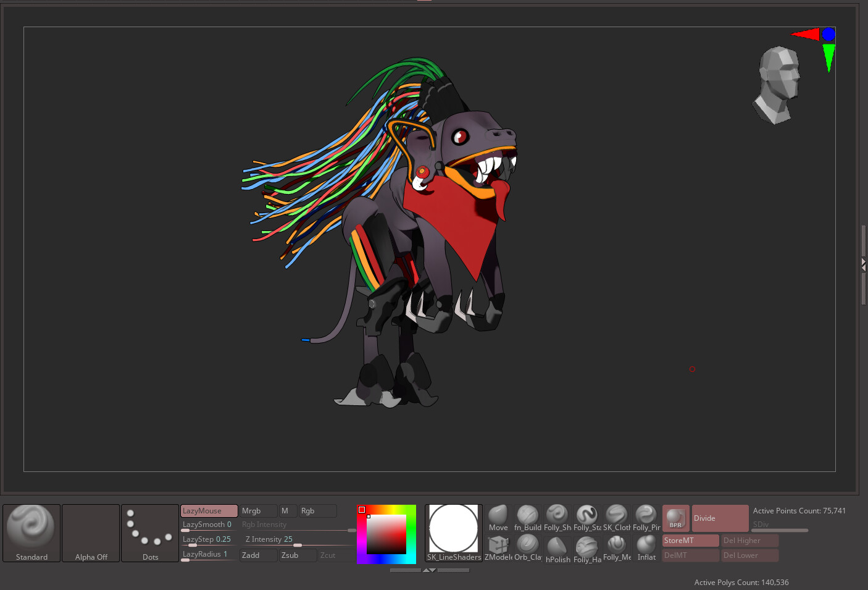Select the SK_Cloth brush
Screen dimensions: 868x590
click(616, 517)
